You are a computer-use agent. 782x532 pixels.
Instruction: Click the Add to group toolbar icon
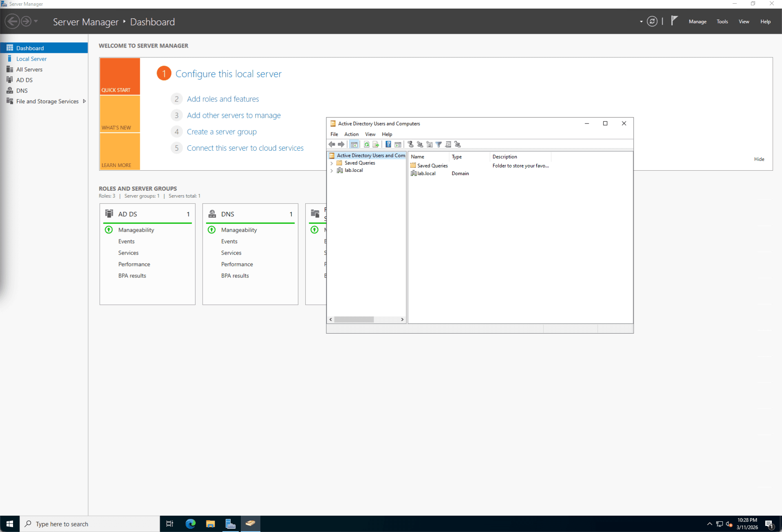coord(457,144)
